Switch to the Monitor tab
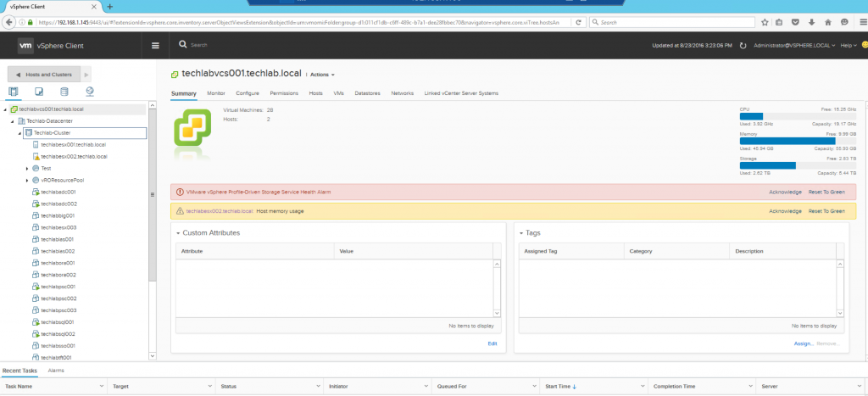This screenshot has width=868, height=396. click(x=216, y=93)
